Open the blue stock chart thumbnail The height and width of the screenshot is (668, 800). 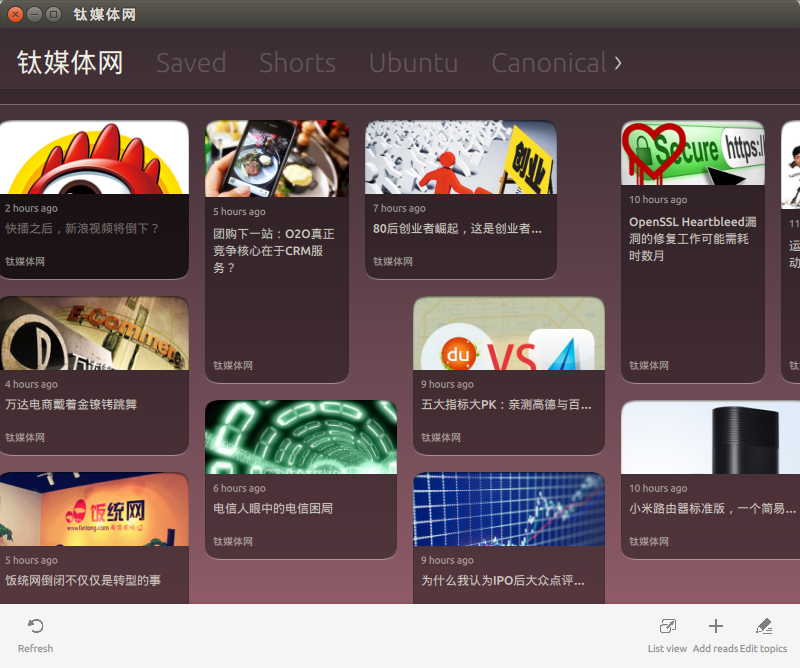(509, 509)
